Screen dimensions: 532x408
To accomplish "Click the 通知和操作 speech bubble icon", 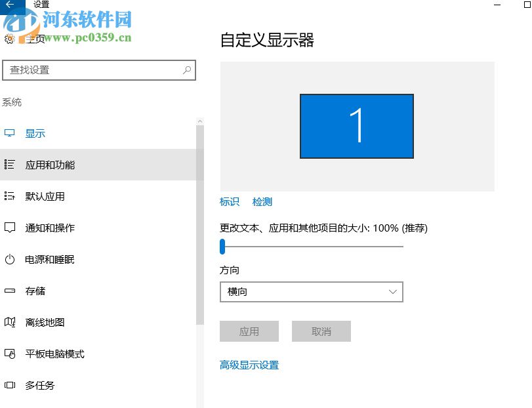I will coord(9,228).
